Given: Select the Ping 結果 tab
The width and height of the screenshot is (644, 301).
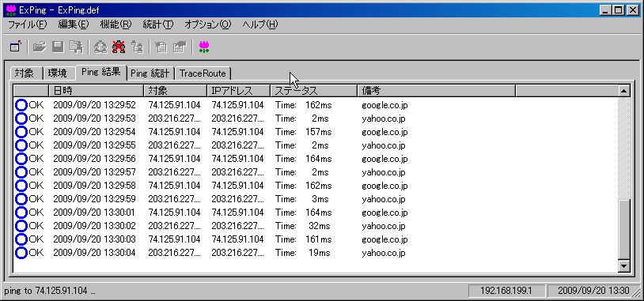Looking at the screenshot, I should tap(101, 72).
